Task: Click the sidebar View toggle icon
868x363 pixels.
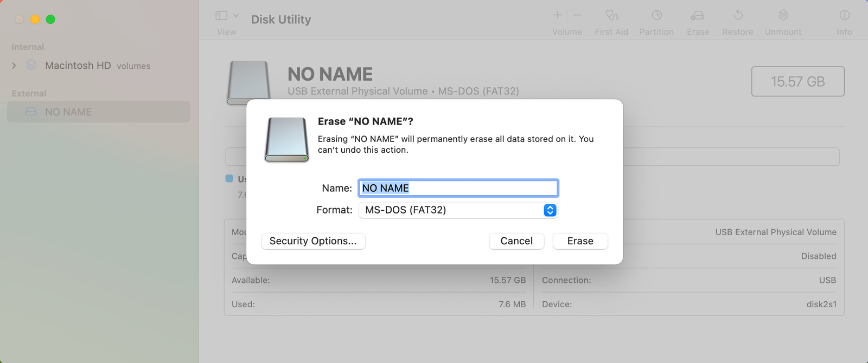Action: coord(221,16)
